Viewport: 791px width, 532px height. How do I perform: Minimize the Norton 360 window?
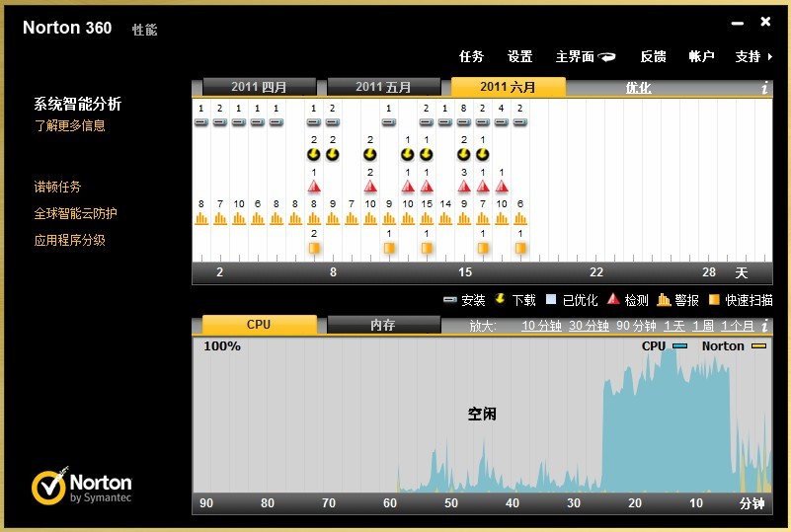click(738, 24)
